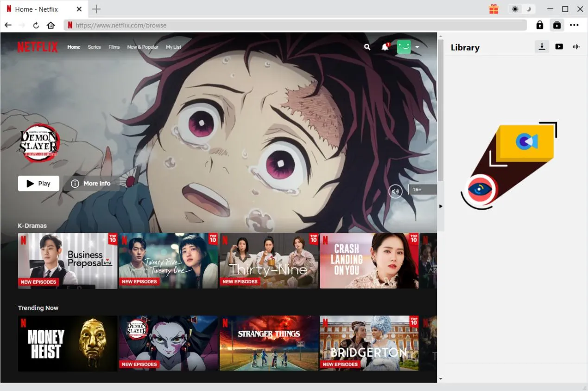Open the Library downloads icon
This screenshot has width=588, height=391.
[542, 46]
